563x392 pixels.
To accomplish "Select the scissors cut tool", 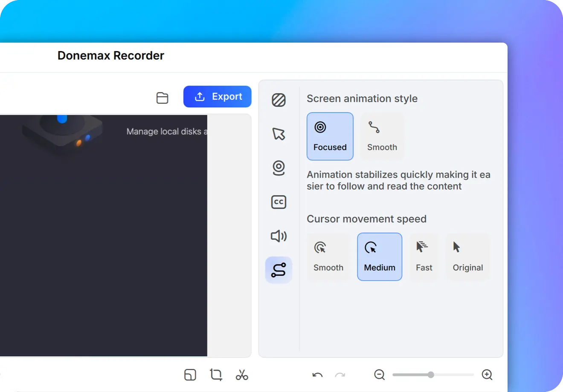I will (242, 375).
